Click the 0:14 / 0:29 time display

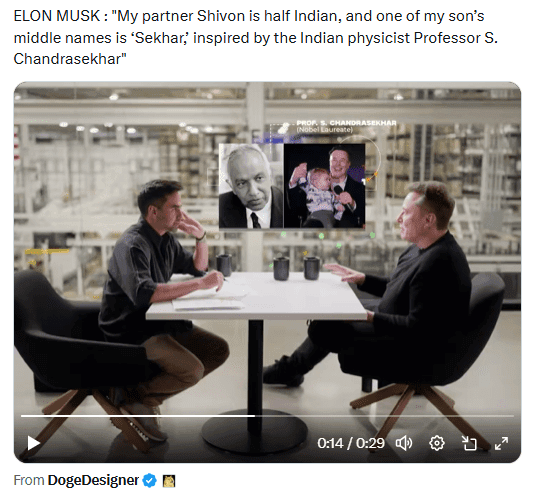(351, 443)
